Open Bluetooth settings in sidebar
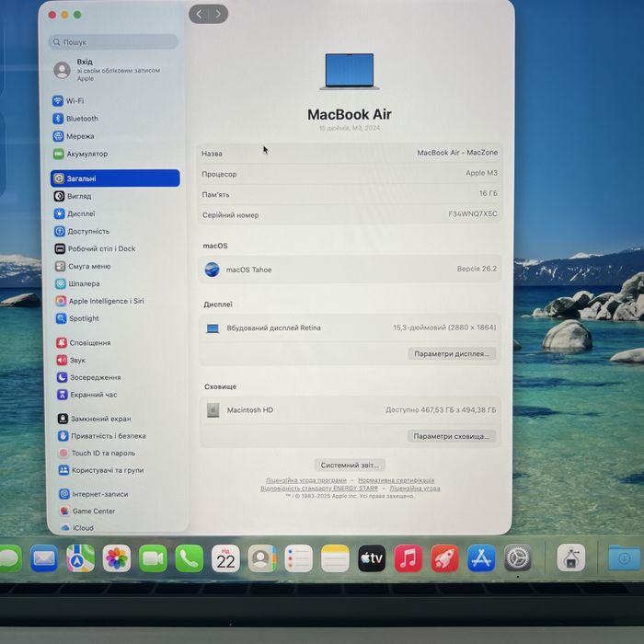 (75, 119)
